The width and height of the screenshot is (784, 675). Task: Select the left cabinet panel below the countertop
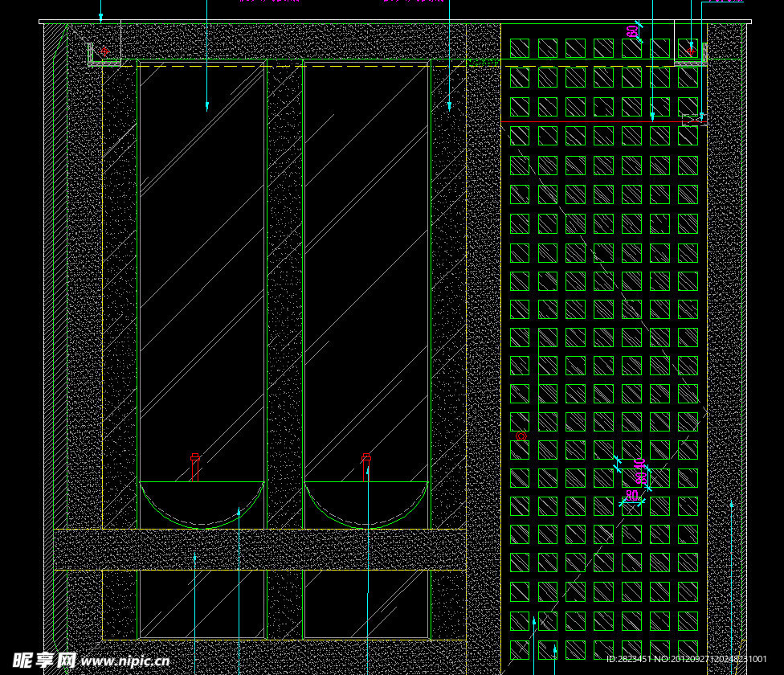pos(202,604)
